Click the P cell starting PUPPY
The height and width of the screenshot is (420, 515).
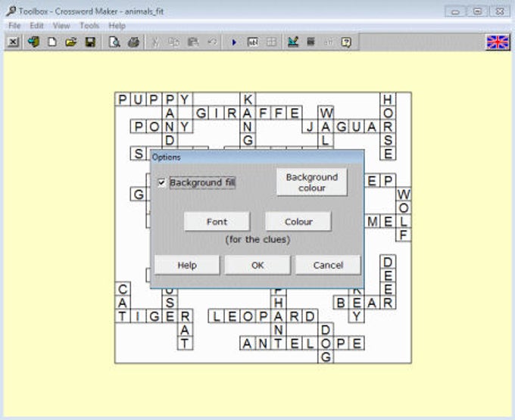pos(123,99)
